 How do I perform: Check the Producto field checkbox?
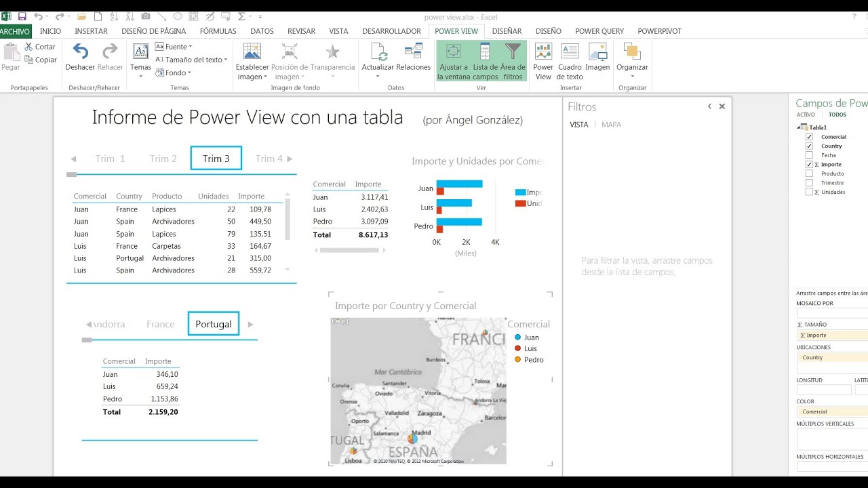809,174
